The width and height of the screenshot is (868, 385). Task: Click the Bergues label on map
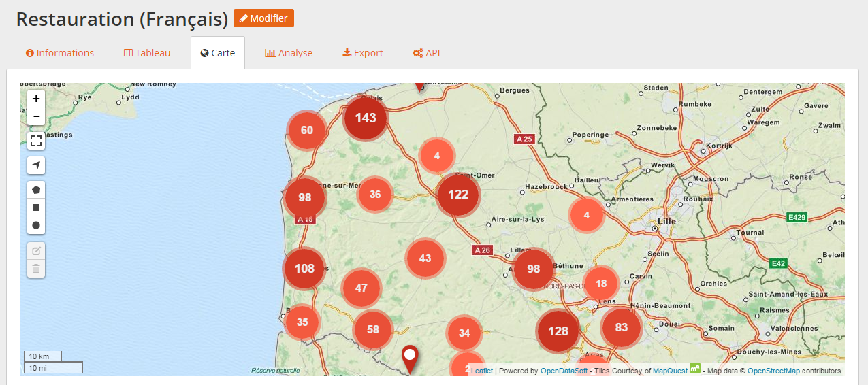[x=515, y=90]
